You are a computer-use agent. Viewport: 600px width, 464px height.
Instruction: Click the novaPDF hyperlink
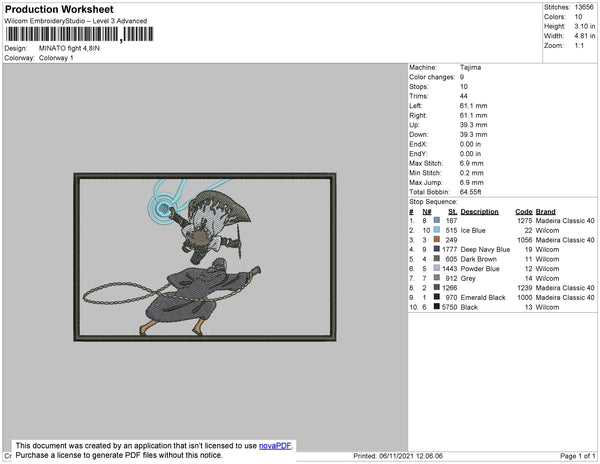tap(275, 446)
